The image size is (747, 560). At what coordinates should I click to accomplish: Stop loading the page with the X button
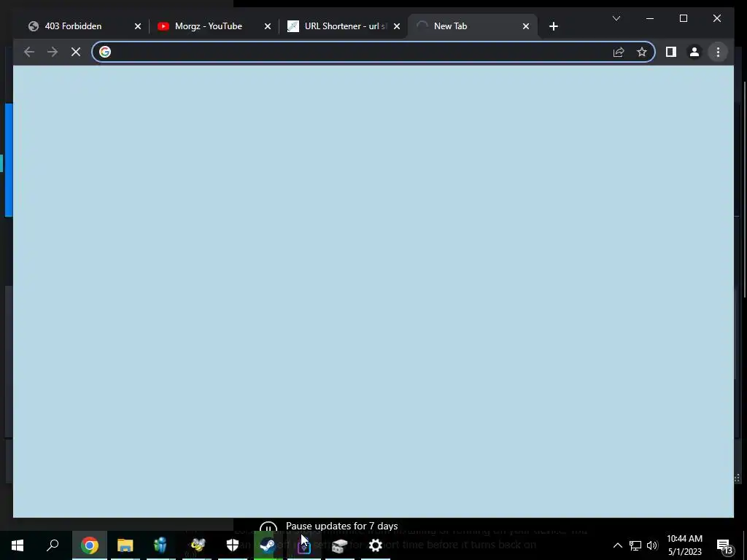76,52
